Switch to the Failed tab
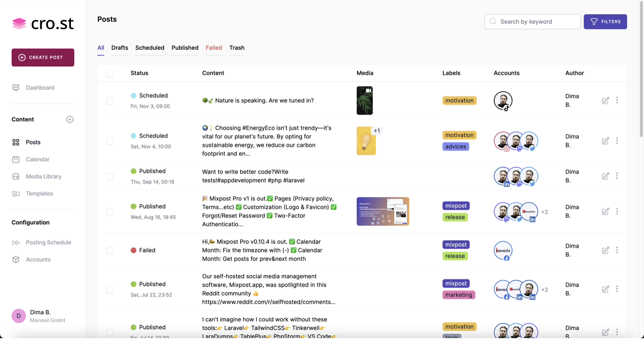644x339 pixels. click(x=214, y=48)
